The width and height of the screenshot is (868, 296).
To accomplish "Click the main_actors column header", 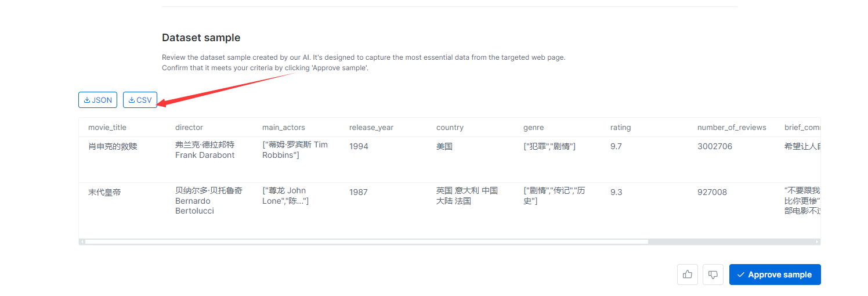I will (284, 127).
